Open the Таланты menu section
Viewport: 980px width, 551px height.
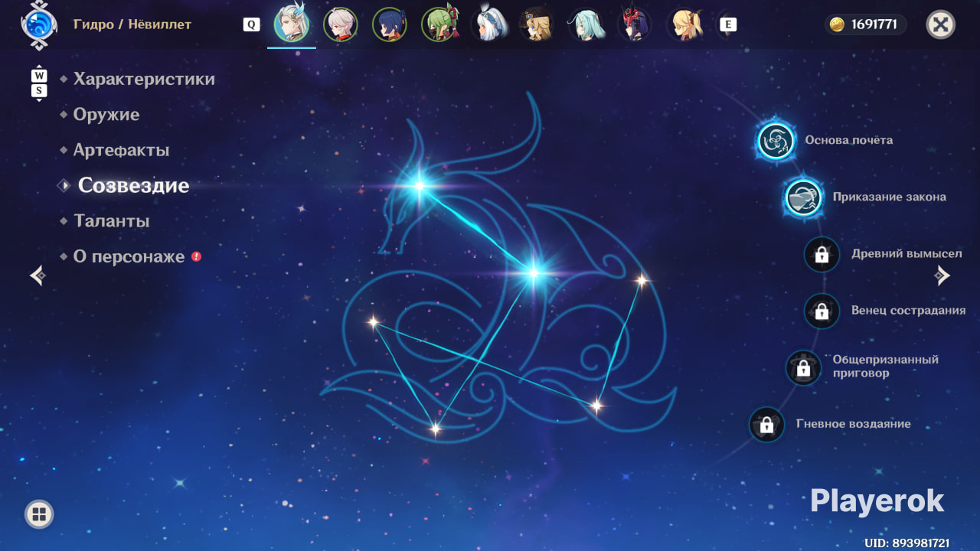coord(111,221)
